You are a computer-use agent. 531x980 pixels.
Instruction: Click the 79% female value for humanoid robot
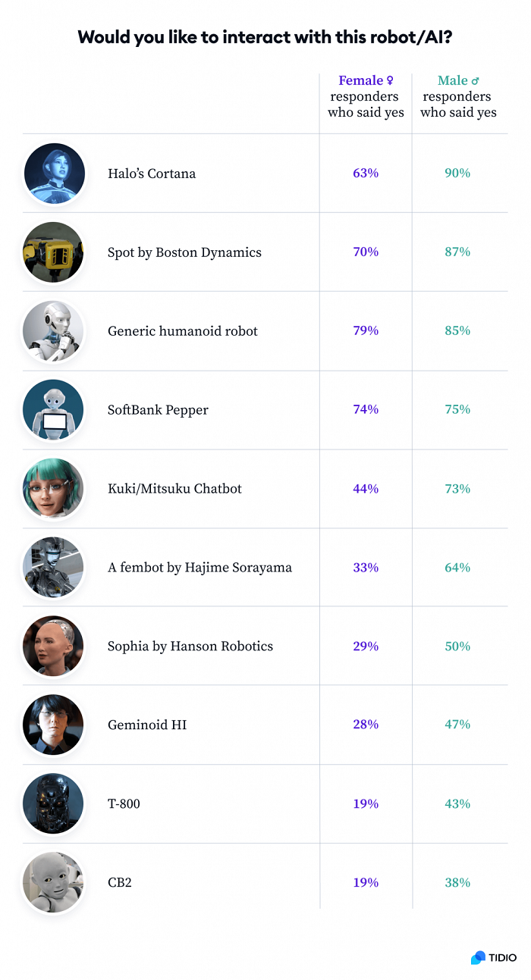[x=366, y=331]
